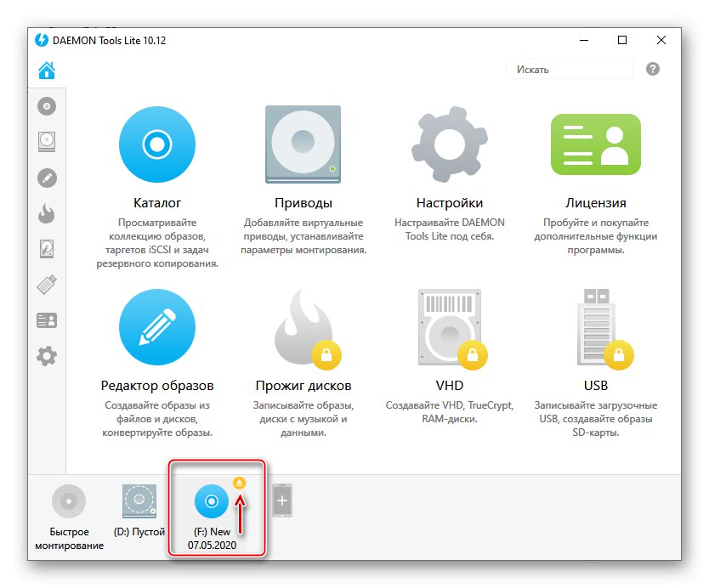The image size is (709, 588).
Task: Select the mounted (F:) New disc icon
Action: pyautogui.click(x=211, y=501)
